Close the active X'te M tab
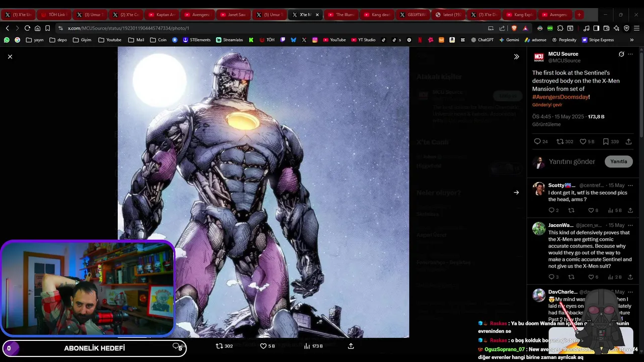644x362 pixels. (317, 15)
